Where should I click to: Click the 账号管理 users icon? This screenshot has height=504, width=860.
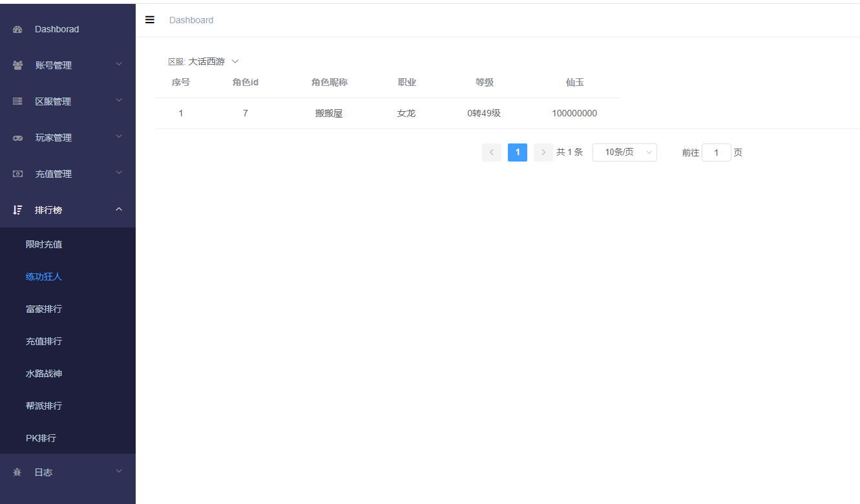click(17, 65)
